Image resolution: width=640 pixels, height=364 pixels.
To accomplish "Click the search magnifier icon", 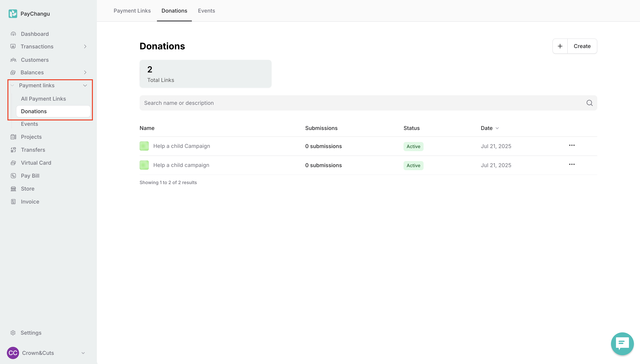I will click(589, 103).
